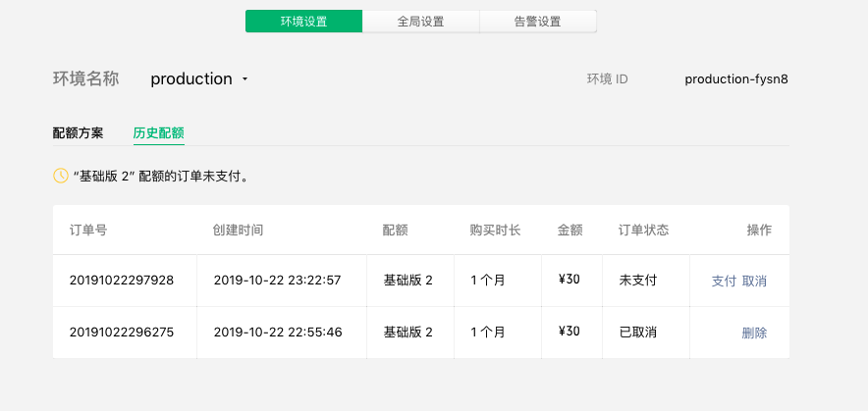Click the 订单号 column header
This screenshot has width=868, height=411.
pos(88,231)
